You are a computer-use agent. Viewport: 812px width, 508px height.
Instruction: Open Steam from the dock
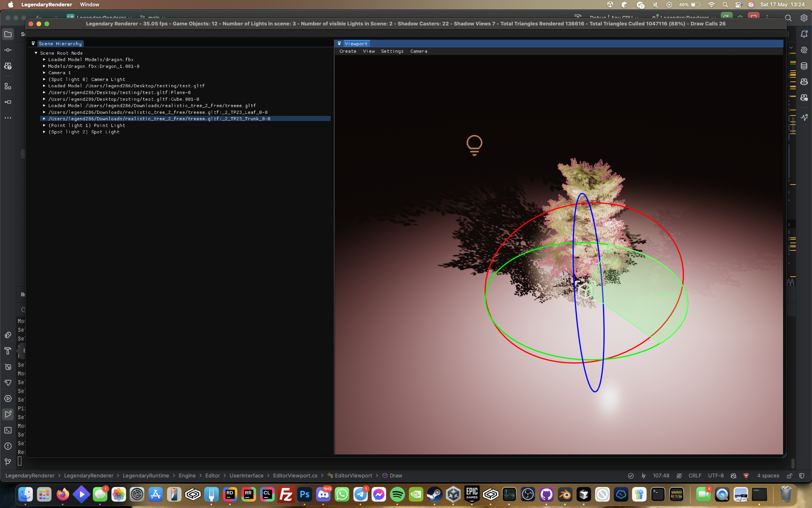435,495
